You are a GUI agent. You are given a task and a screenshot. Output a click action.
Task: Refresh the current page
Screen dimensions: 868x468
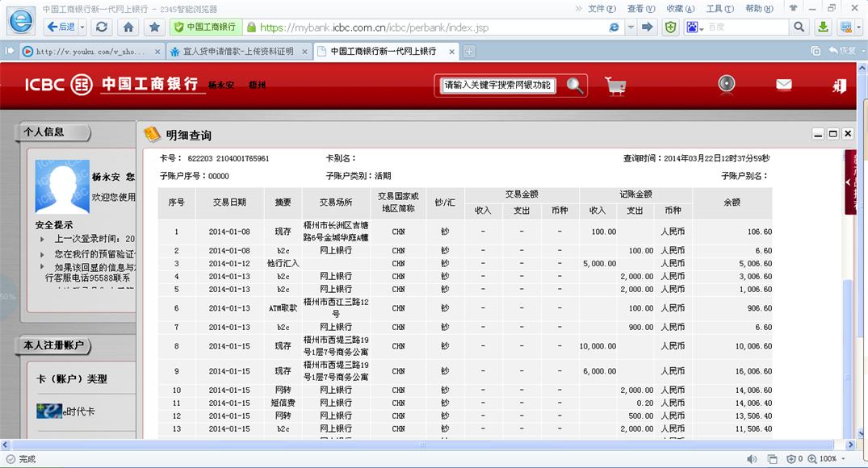[x=102, y=27]
